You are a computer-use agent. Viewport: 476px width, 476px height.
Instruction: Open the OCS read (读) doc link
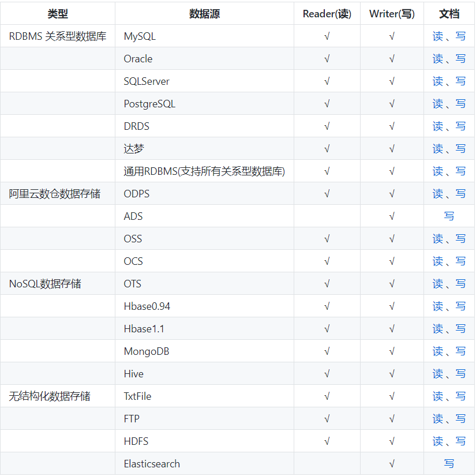(x=437, y=261)
